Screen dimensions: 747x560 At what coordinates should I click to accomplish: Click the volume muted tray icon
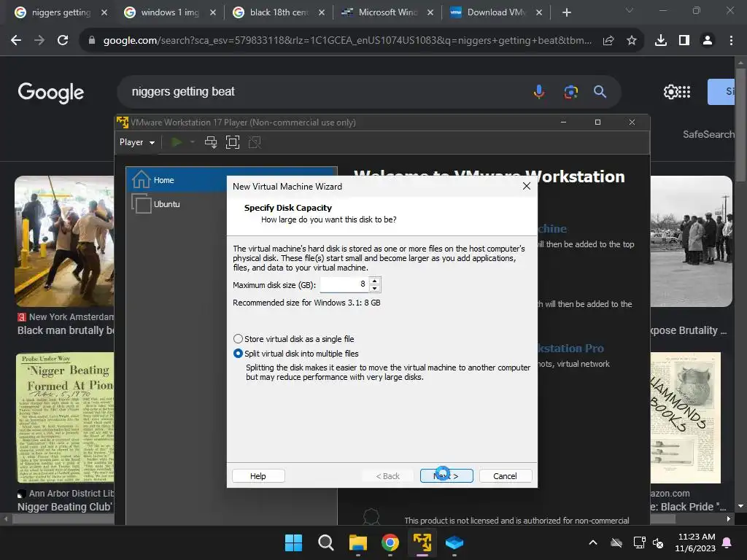pyautogui.click(x=659, y=542)
